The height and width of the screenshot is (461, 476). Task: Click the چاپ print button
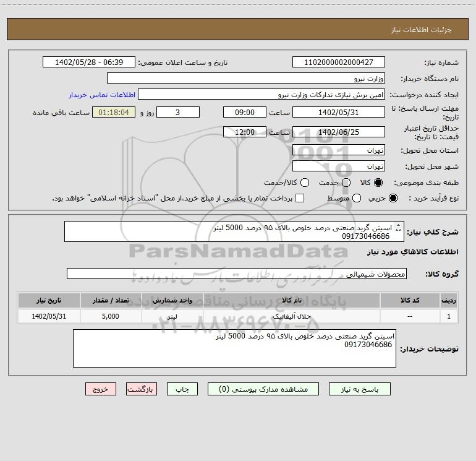click(x=182, y=389)
